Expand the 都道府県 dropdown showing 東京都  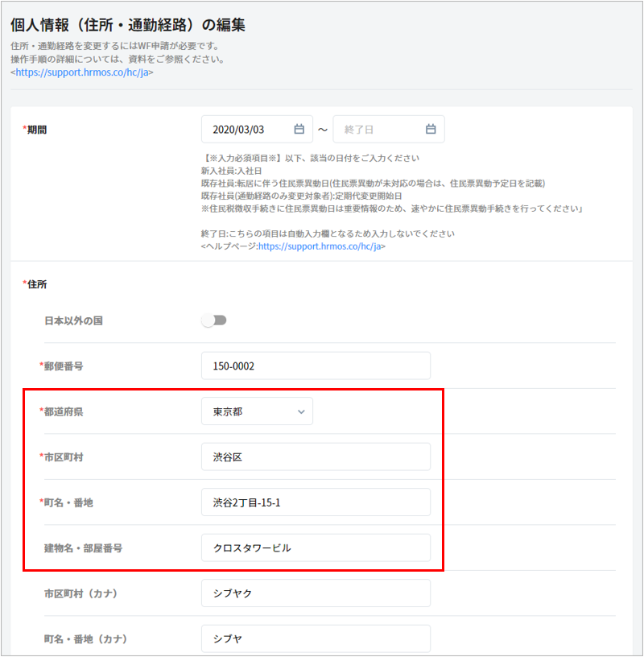pos(257,411)
